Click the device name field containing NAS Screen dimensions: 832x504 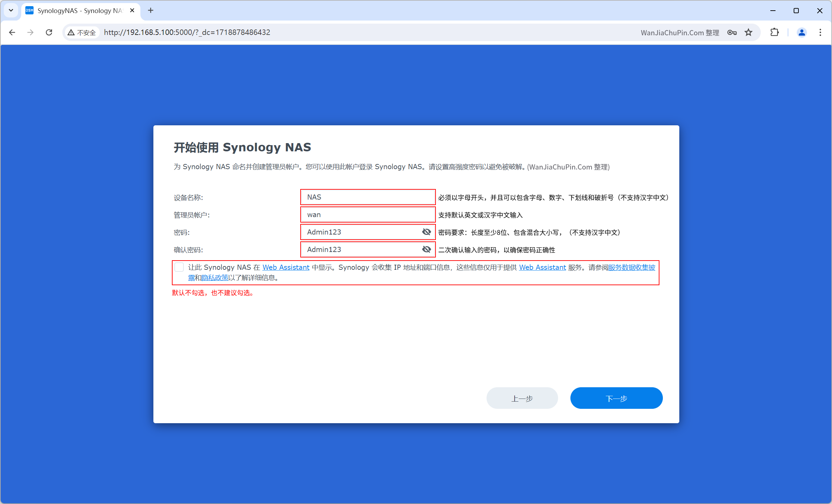(368, 197)
